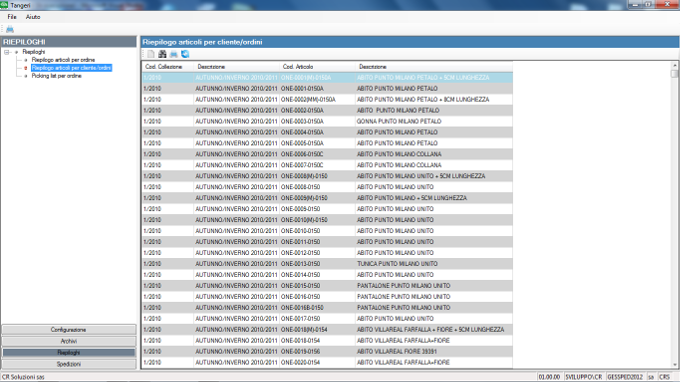Click SVILUPPO\CR in the status bar

click(583, 377)
